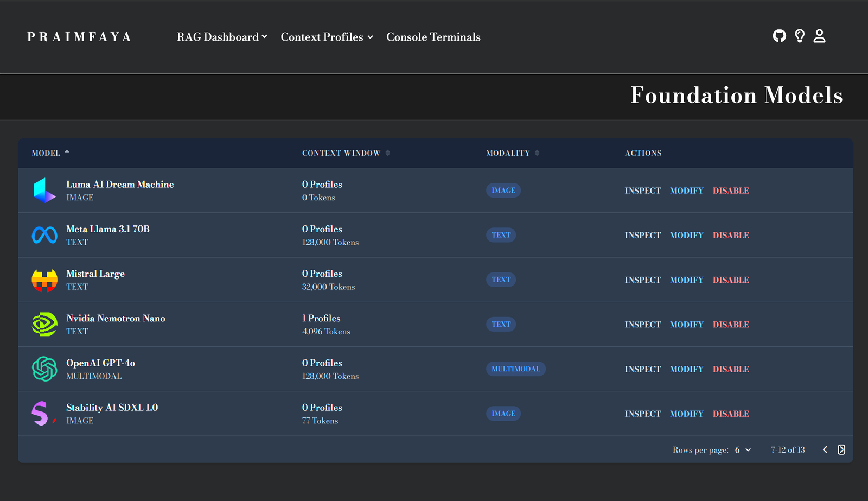Click '4,096 Tokens' value
The height and width of the screenshot is (501, 868).
pyautogui.click(x=326, y=332)
